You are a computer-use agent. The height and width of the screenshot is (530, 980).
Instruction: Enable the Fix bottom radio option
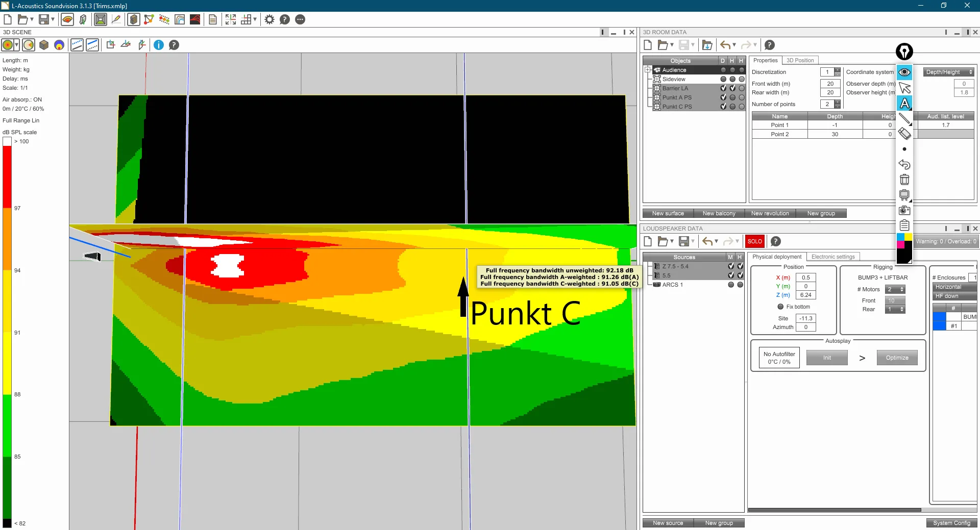pyautogui.click(x=780, y=307)
